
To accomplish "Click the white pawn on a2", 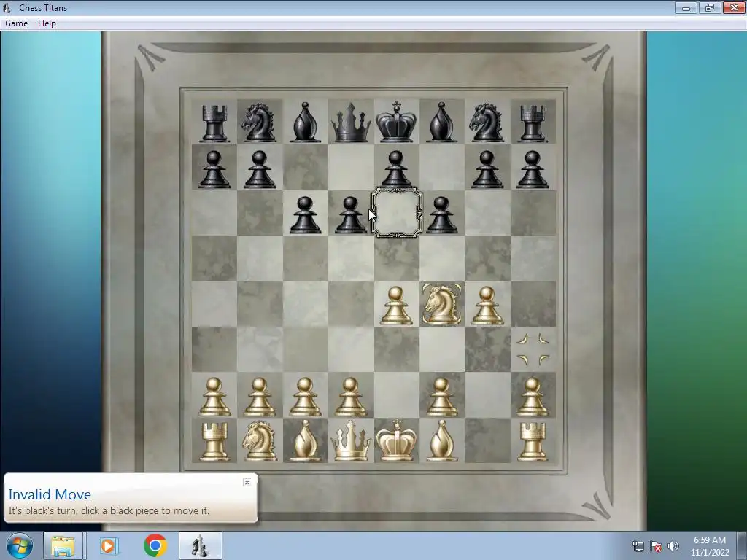I will 214,397.
